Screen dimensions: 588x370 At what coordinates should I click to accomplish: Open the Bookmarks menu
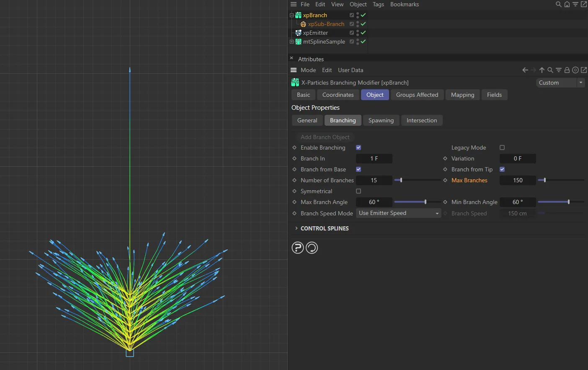point(404,5)
